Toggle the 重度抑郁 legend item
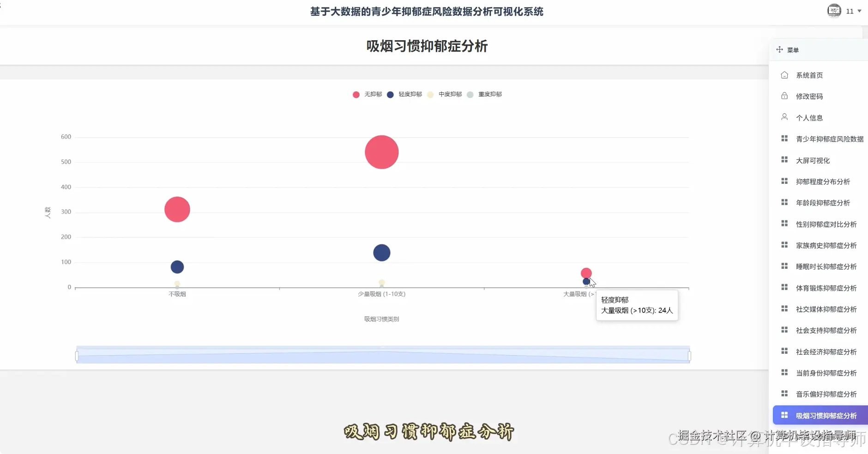This screenshot has height=454, width=868. pyautogui.click(x=485, y=94)
